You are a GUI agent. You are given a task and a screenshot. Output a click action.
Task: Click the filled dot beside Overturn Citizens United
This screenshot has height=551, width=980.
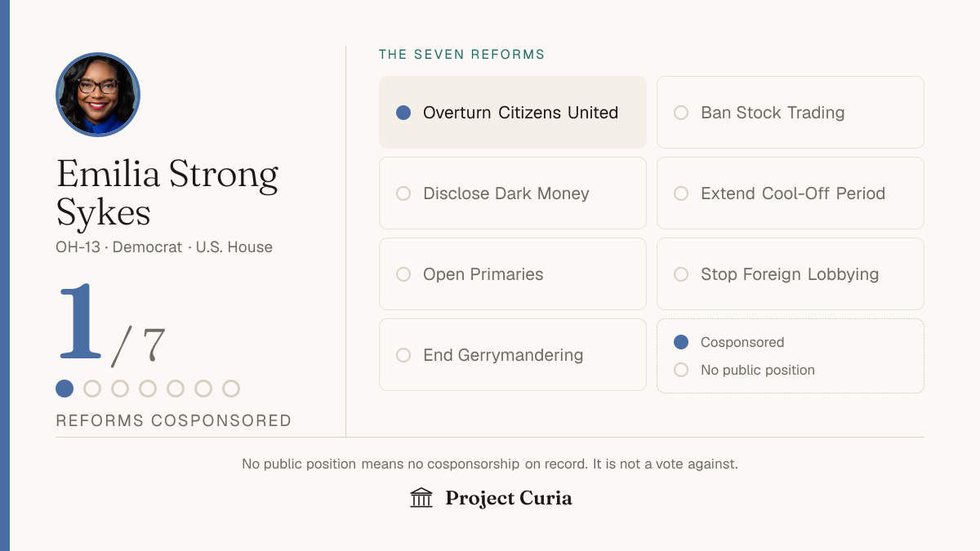(x=403, y=113)
